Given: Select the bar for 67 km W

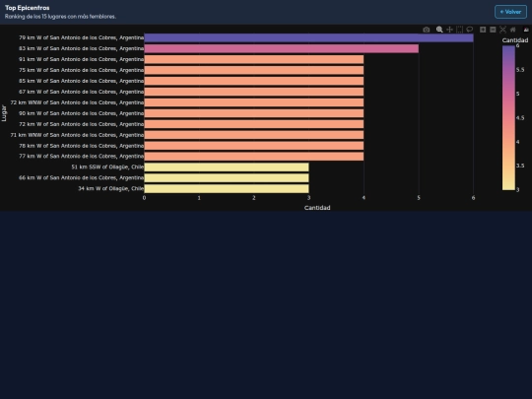Looking at the screenshot, I should pyautogui.click(x=254, y=92).
